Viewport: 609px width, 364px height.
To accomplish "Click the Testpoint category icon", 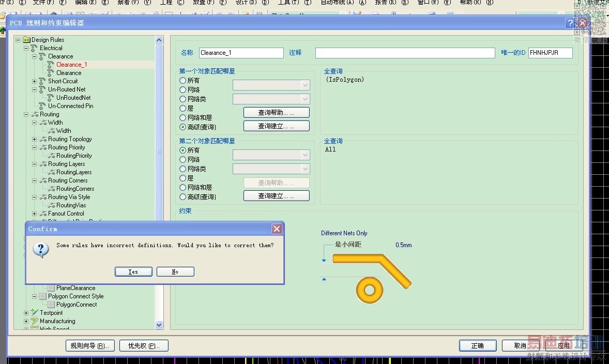I will pyautogui.click(x=35, y=313).
